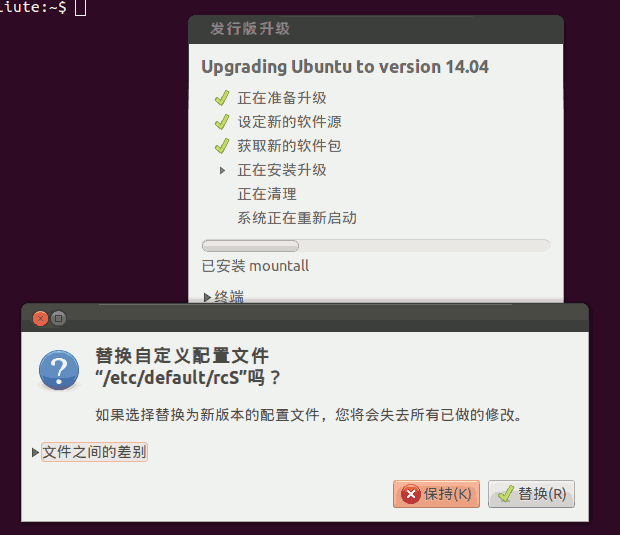The image size is (620, 535).
Task: Click the 发行版升级 window title bar
Action: [376, 29]
